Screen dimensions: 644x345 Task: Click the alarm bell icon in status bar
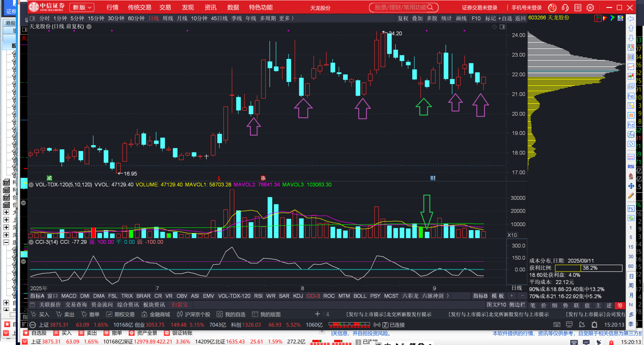[594, 325]
